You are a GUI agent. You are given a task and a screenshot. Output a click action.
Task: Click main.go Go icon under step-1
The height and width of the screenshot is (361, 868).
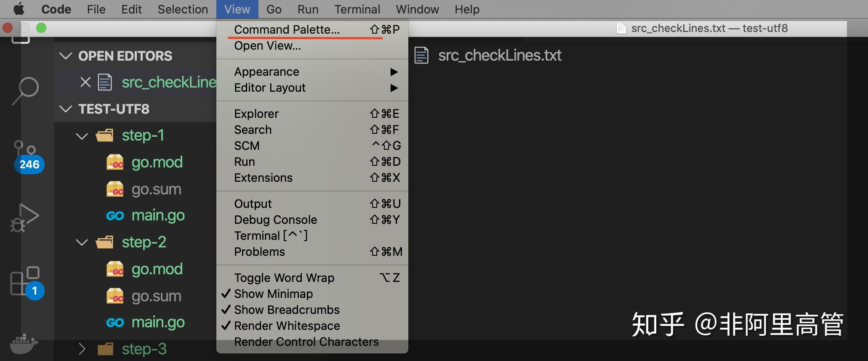click(x=115, y=216)
